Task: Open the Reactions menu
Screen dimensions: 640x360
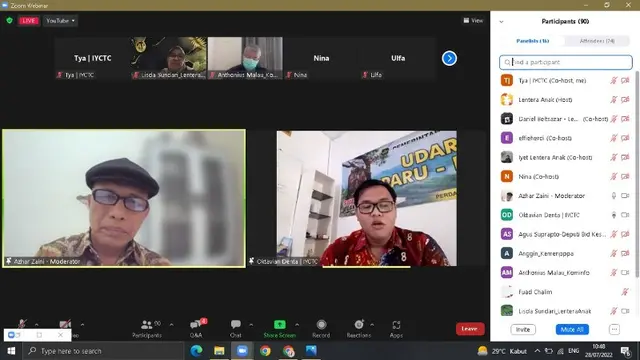Action: click(x=359, y=329)
